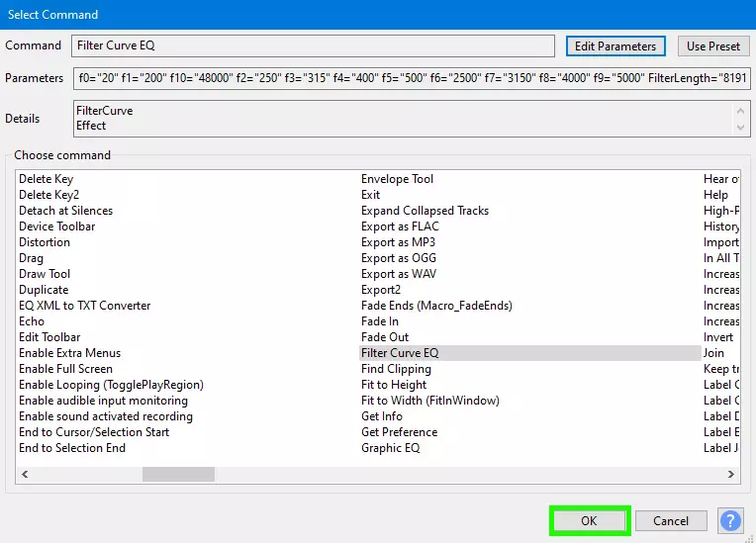
Task: Choose the Invert command
Action: [x=718, y=337]
